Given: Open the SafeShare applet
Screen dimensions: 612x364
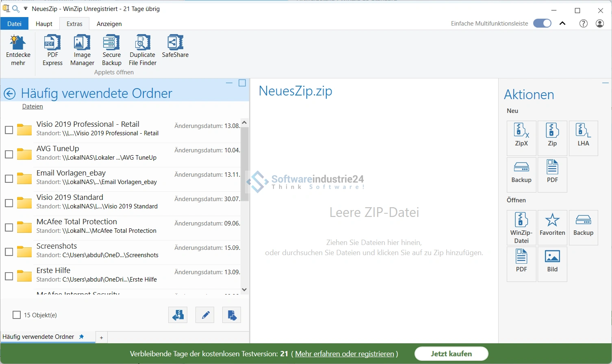Looking at the screenshot, I should click(175, 46).
